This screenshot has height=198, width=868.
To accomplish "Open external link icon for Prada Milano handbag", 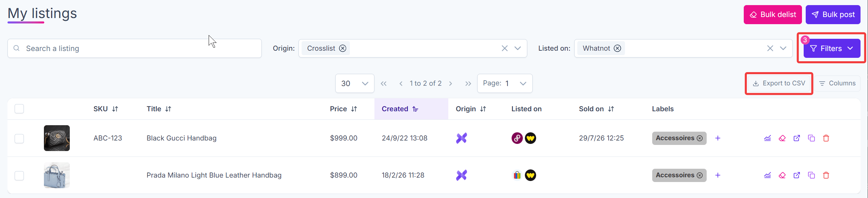I will coord(797,175).
